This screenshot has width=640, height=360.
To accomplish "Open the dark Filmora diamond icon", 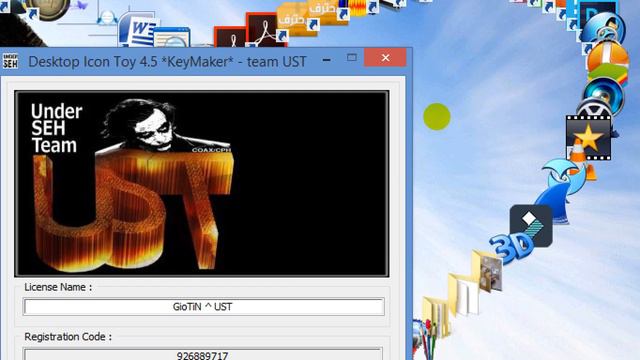I will coord(531,226).
